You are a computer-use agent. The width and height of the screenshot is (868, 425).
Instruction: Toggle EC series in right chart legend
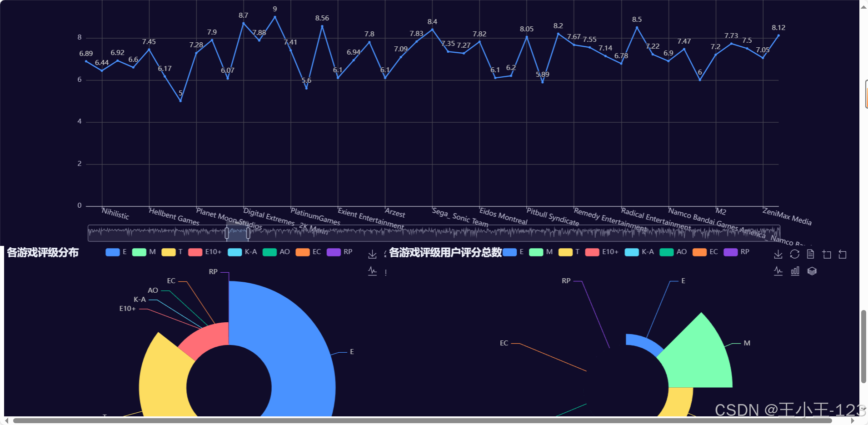[x=705, y=252]
